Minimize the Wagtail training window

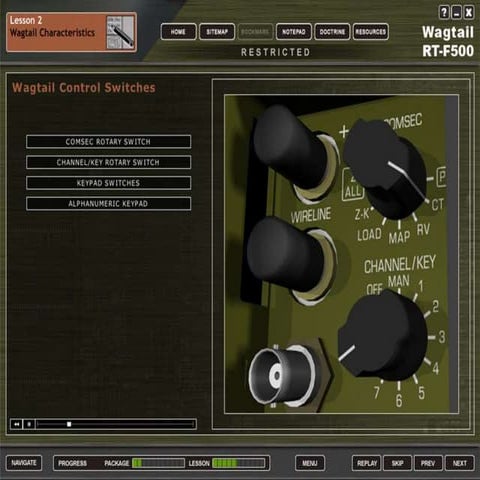[456, 13]
